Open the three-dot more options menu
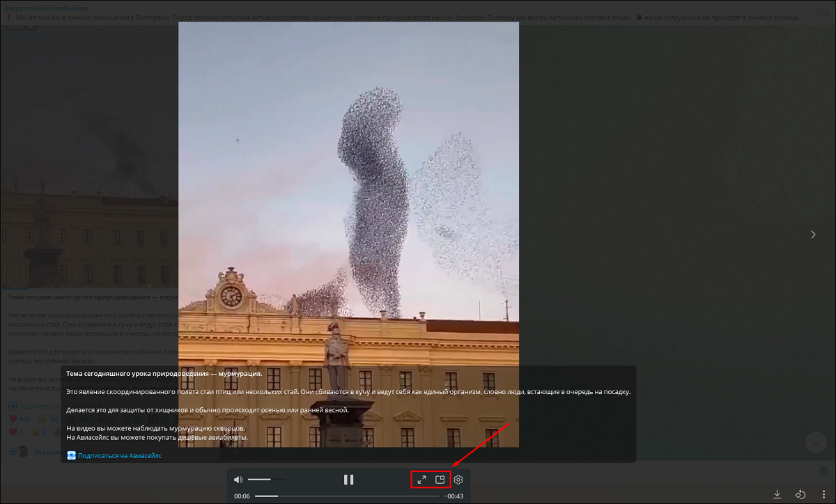 [823, 494]
